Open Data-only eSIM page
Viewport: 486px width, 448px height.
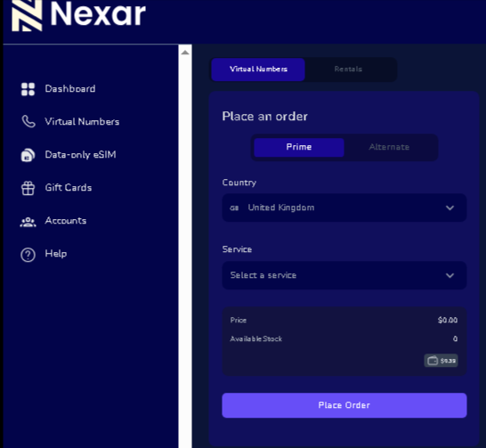pos(81,155)
